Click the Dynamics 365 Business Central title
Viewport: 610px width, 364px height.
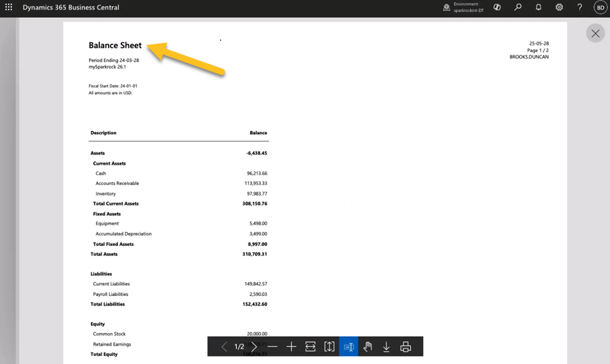click(71, 8)
